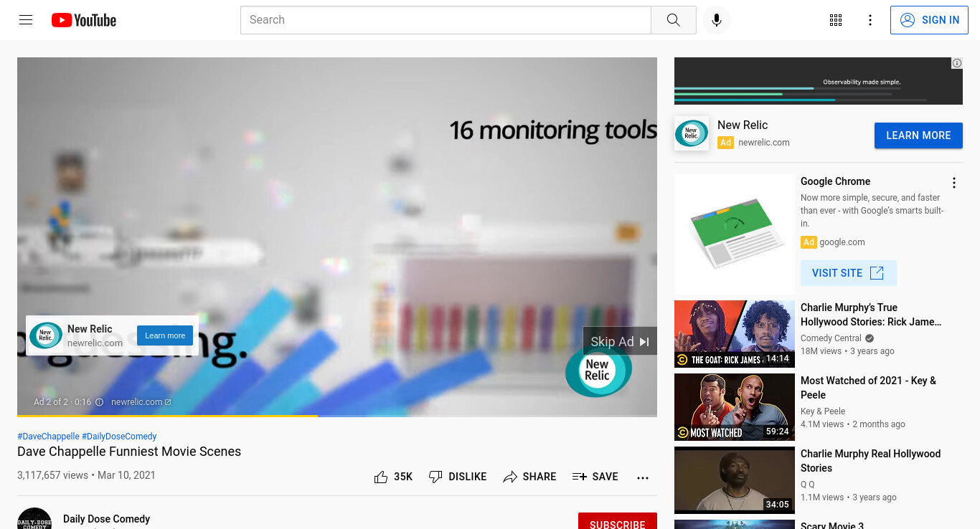Dislike the video
This screenshot has width=980, height=529.
click(458, 477)
